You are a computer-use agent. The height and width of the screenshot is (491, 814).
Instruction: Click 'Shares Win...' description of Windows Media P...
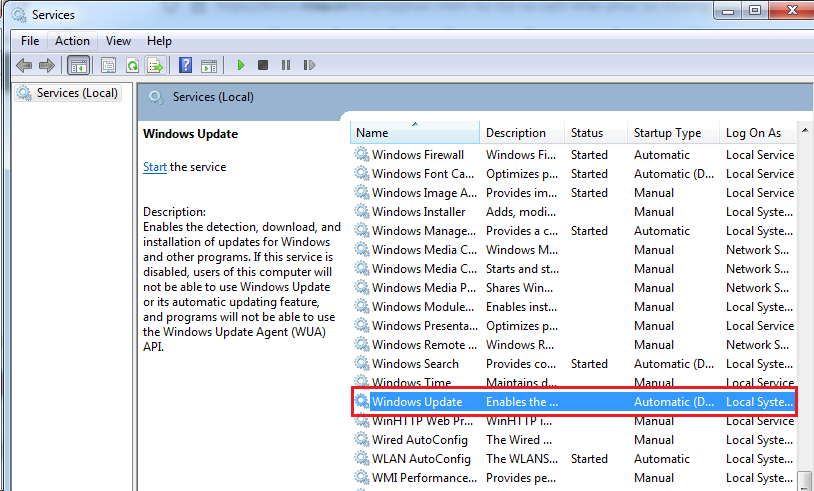click(x=519, y=288)
